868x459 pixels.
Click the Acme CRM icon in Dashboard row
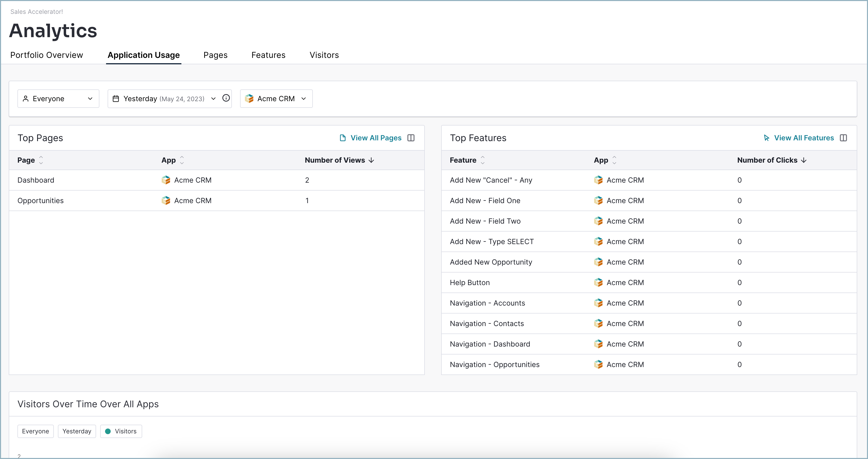point(166,180)
